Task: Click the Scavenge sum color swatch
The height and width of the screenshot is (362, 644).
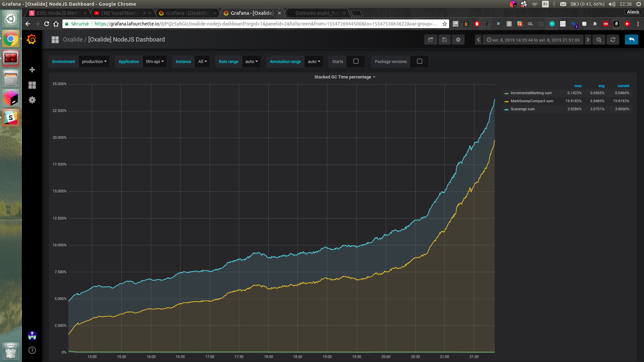Action: pyautogui.click(x=506, y=109)
